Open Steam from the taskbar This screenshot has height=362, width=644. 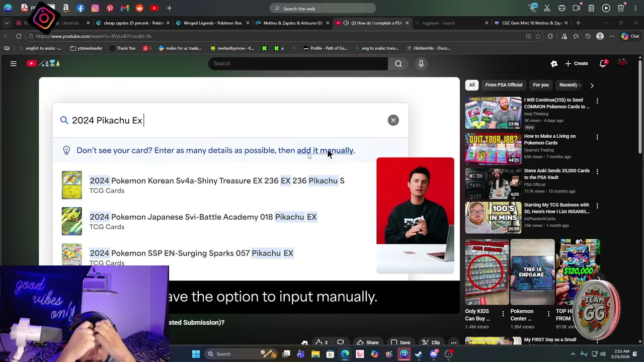[x=419, y=354]
